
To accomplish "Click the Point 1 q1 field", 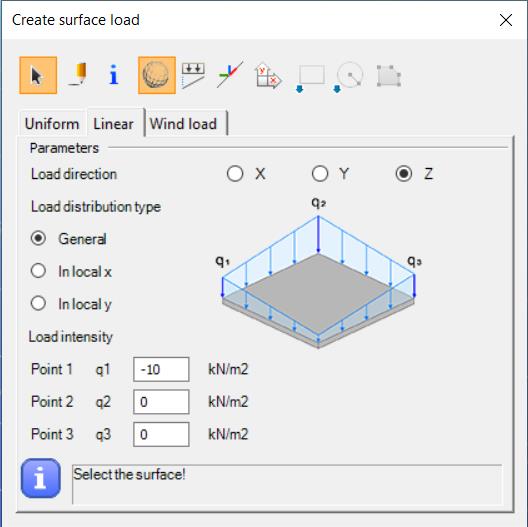I will (161, 369).
